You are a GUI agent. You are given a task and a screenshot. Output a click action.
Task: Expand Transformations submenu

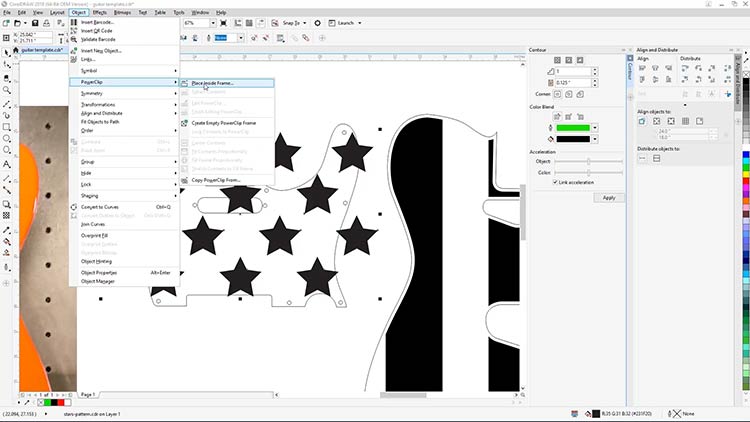pyautogui.click(x=124, y=104)
